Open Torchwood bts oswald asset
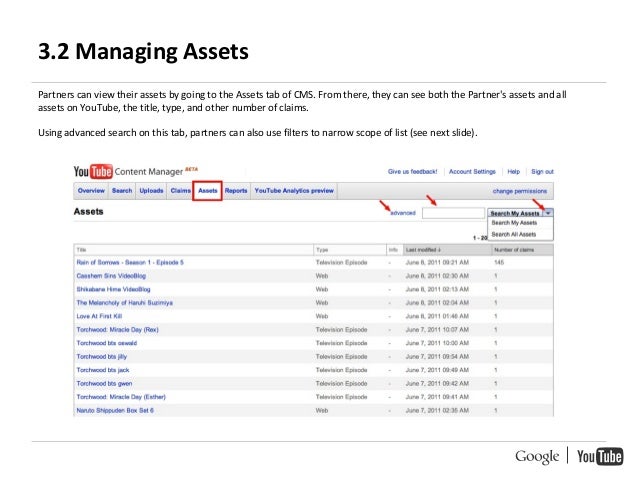The width and height of the screenshot is (638, 479). pyautogui.click(x=107, y=343)
